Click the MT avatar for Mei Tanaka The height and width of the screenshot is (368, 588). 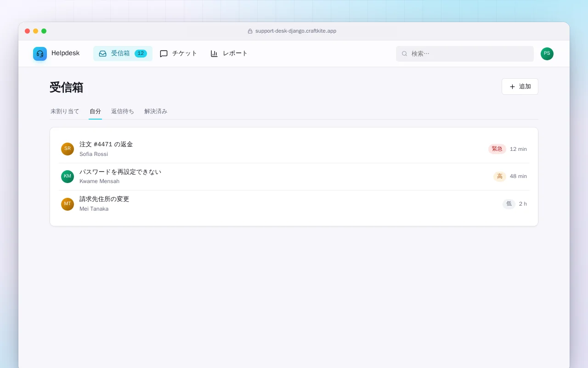tap(68, 204)
